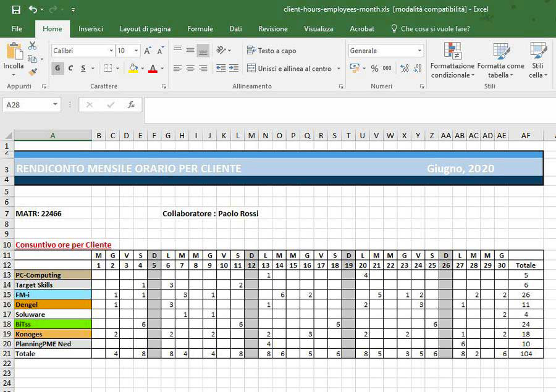Switch to Layout di pagina tab

tap(145, 29)
